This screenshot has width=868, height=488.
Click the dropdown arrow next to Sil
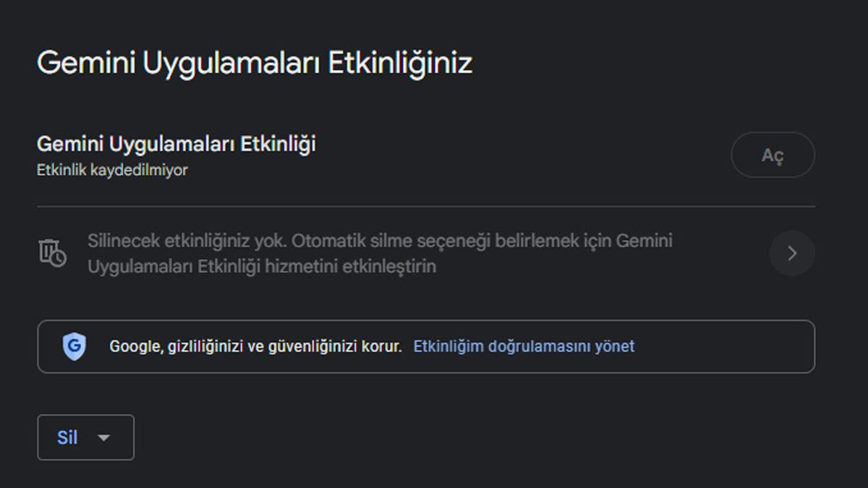click(x=104, y=437)
